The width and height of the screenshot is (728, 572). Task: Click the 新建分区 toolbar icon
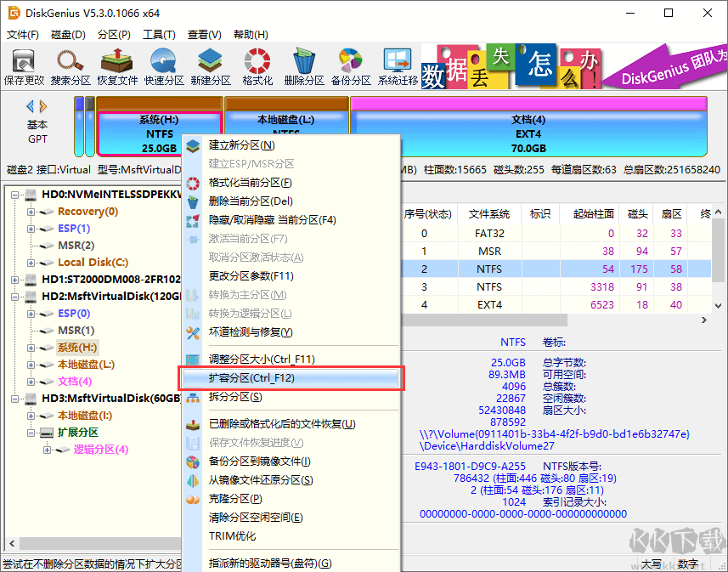coord(211,67)
